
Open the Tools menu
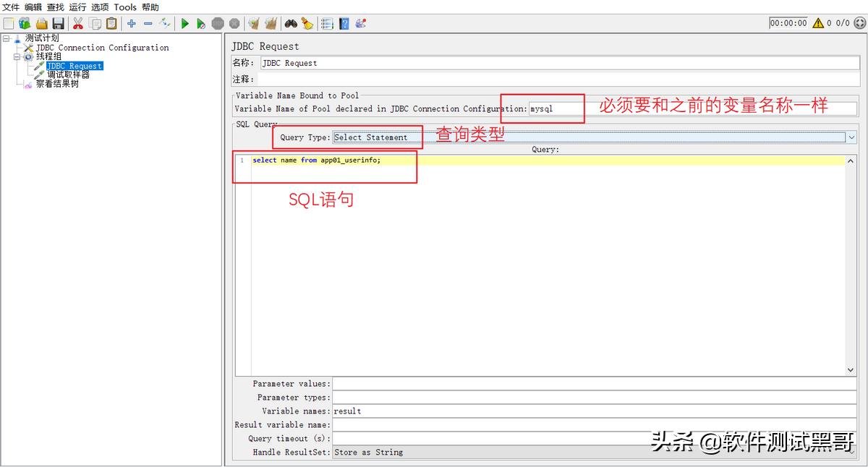(x=125, y=7)
